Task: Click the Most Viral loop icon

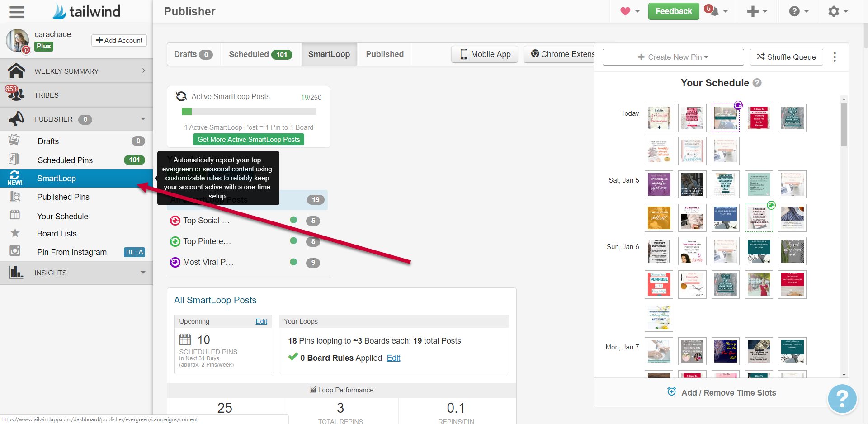Action: (x=175, y=262)
